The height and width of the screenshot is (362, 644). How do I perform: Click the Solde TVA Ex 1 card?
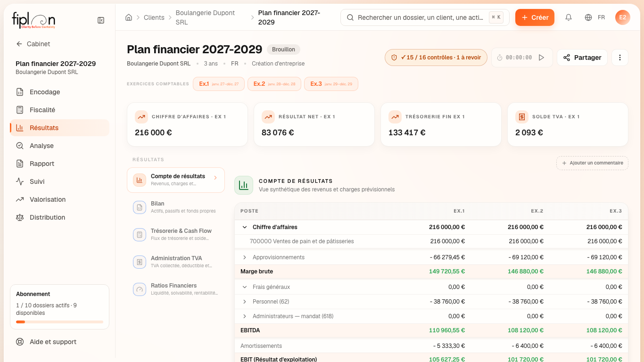click(x=568, y=124)
